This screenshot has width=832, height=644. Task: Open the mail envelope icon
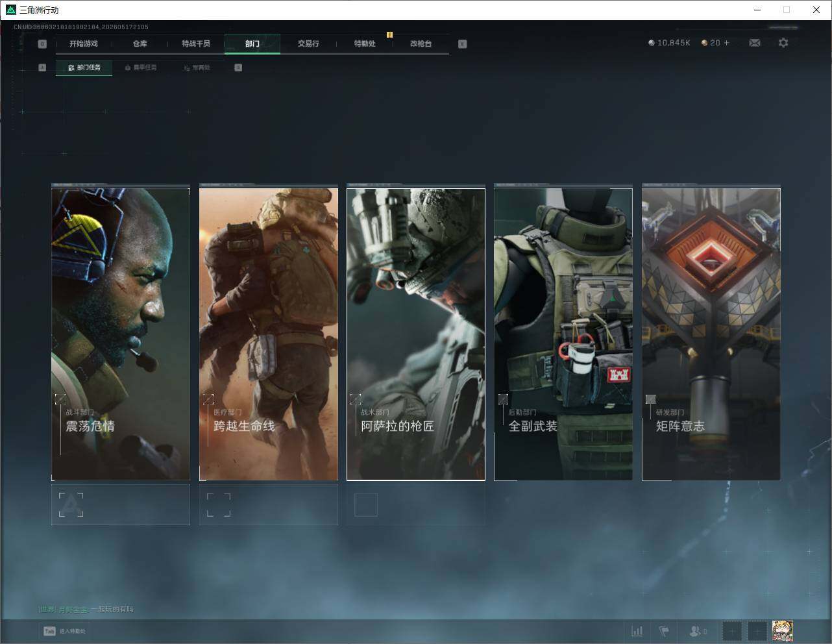pyautogui.click(x=755, y=43)
